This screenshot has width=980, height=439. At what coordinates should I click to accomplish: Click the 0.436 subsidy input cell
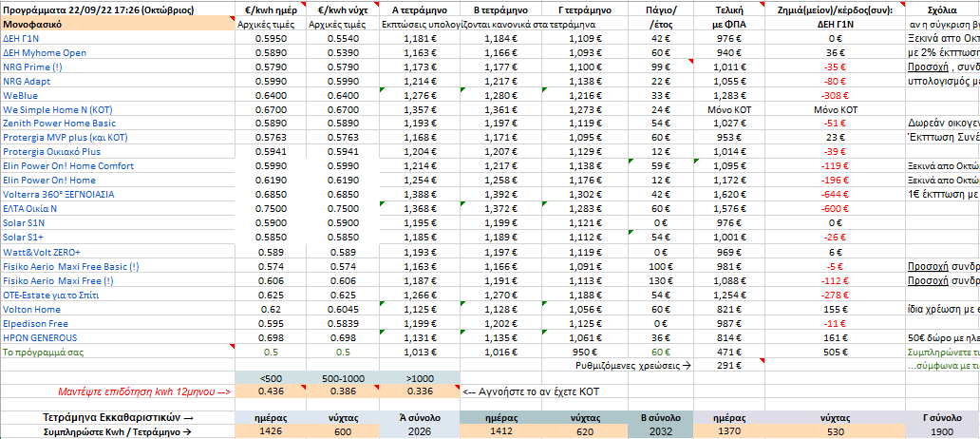pyautogui.click(x=272, y=392)
